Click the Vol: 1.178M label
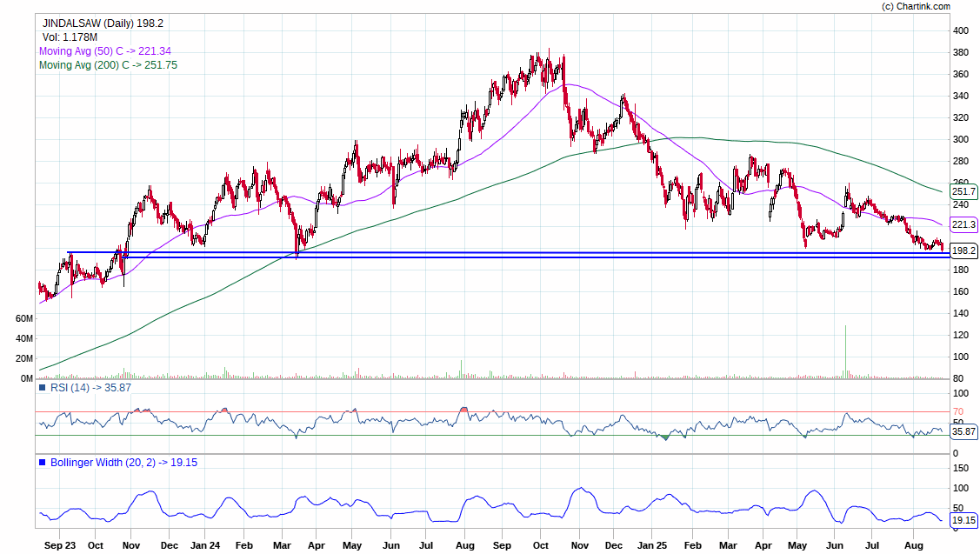This screenshot has height=554, width=980. (70, 37)
